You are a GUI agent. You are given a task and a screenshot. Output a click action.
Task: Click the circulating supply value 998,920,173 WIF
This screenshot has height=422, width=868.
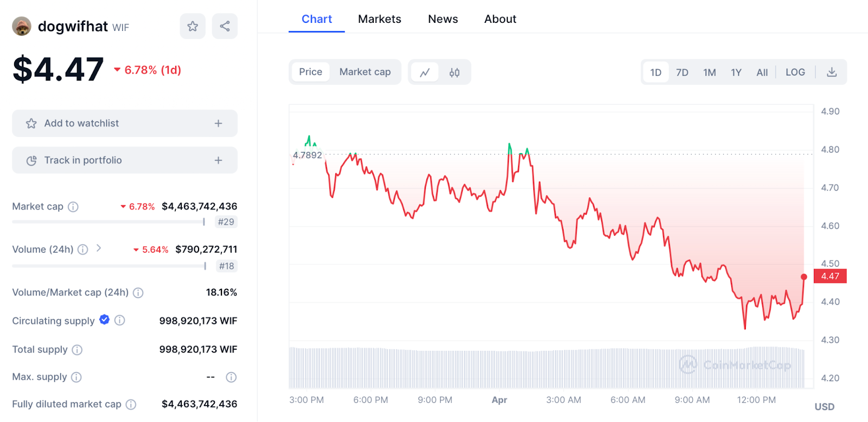(198, 321)
